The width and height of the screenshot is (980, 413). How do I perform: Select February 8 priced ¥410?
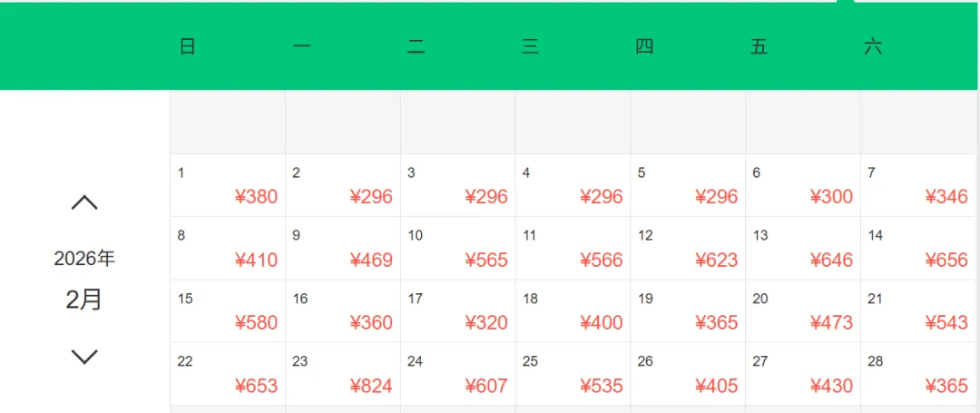[x=228, y=248]
